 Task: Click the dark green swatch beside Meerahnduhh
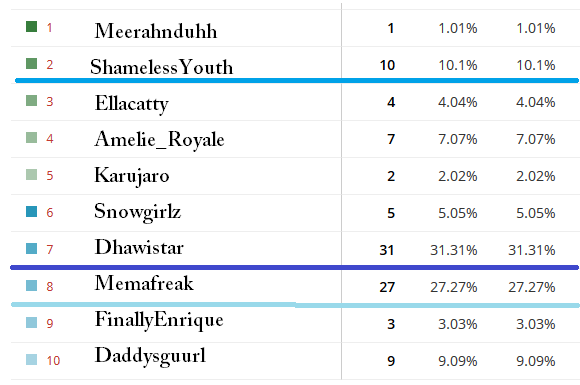click(31, 27)
